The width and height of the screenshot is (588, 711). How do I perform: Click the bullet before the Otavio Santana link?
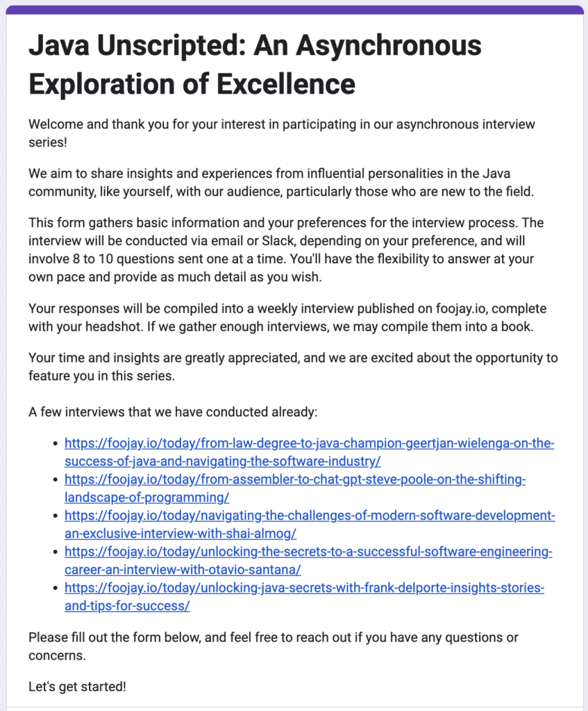click(56, 552)
